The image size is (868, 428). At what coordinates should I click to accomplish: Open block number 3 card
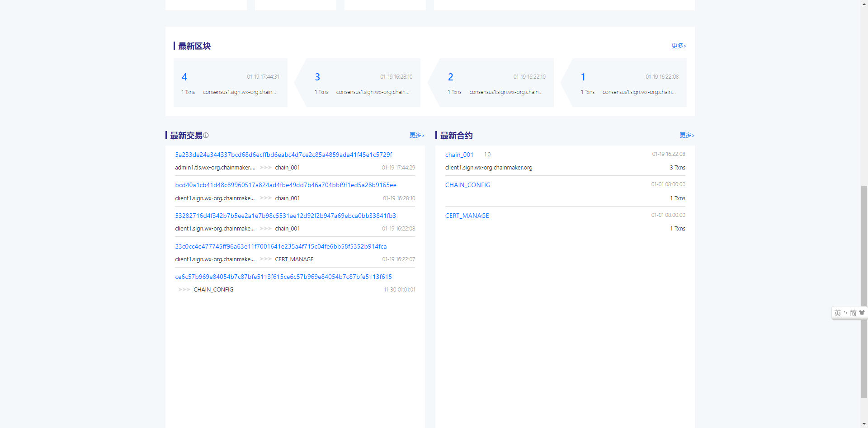pos(358,83)
